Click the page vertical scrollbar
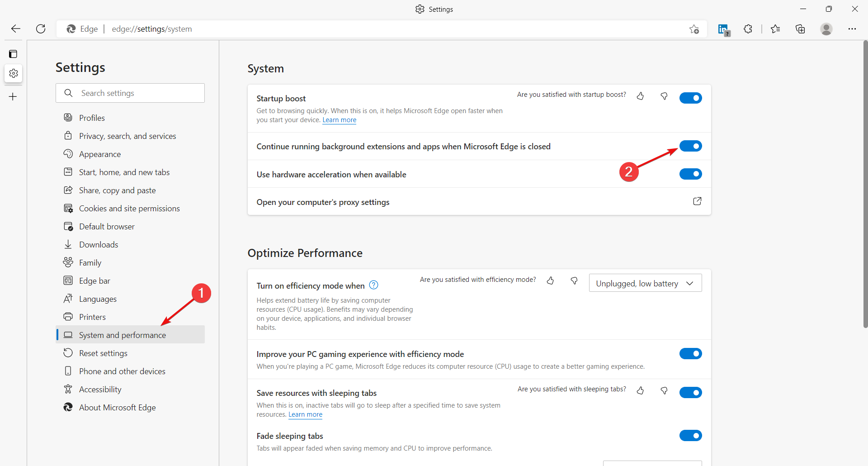 click(865, 181)
